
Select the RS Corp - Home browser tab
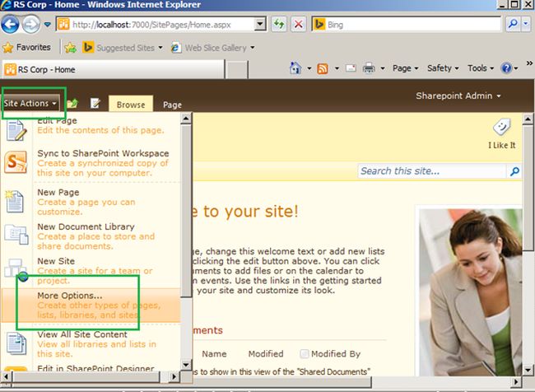coord(114,70)
